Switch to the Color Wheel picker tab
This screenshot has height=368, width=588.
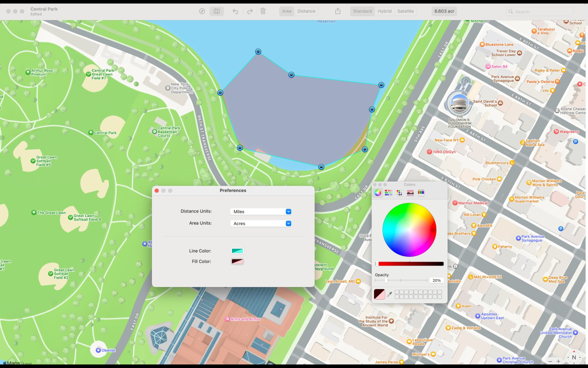click(x=378, y=193)
